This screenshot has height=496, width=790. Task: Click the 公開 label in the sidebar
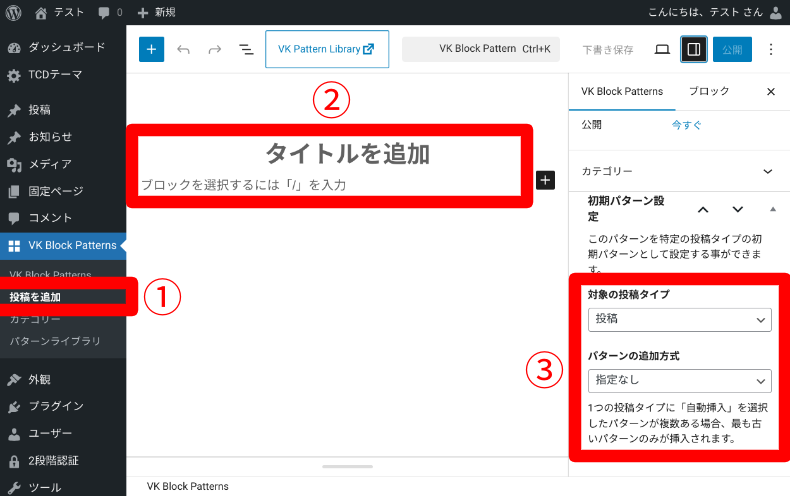point(591,125)
